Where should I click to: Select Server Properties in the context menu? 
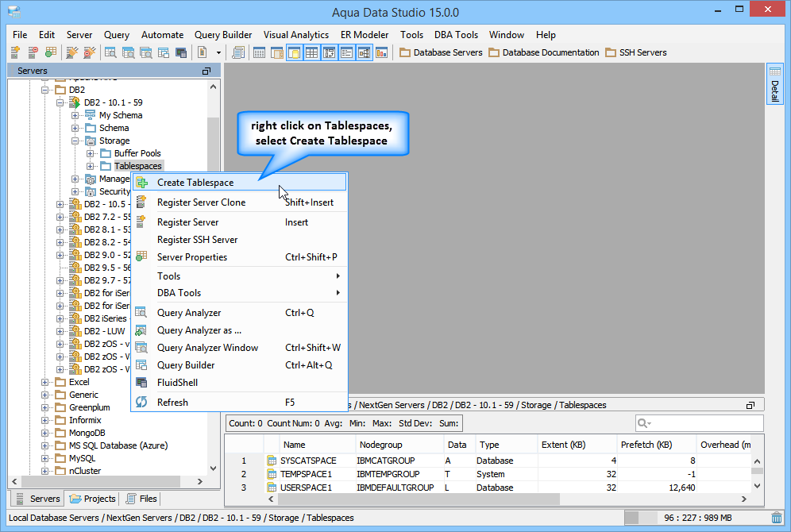click(239, 257)
